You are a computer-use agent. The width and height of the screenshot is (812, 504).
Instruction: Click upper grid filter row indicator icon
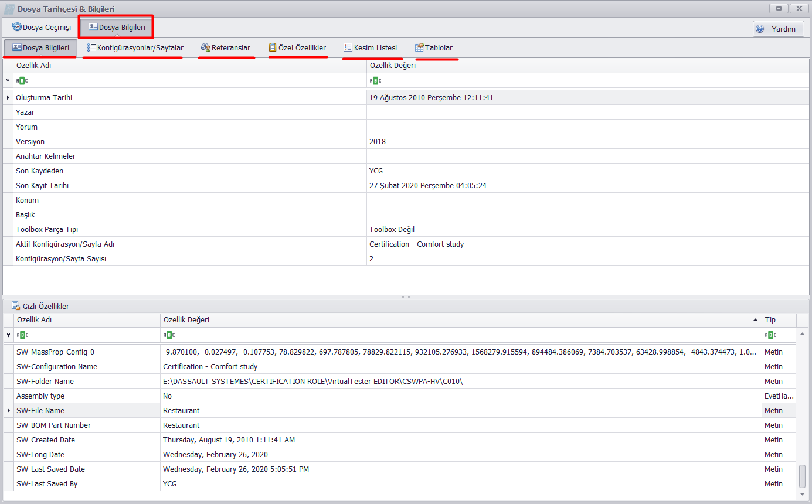[x=8, y=81]
